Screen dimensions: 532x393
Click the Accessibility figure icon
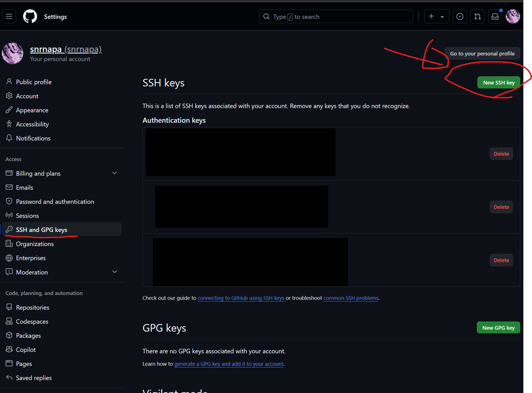9,124
